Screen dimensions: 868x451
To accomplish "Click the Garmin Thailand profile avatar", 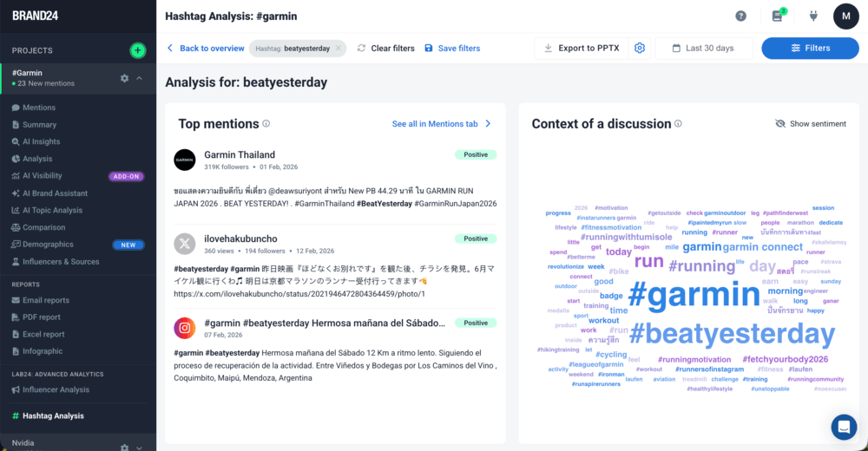I will (x=185, y=160).
